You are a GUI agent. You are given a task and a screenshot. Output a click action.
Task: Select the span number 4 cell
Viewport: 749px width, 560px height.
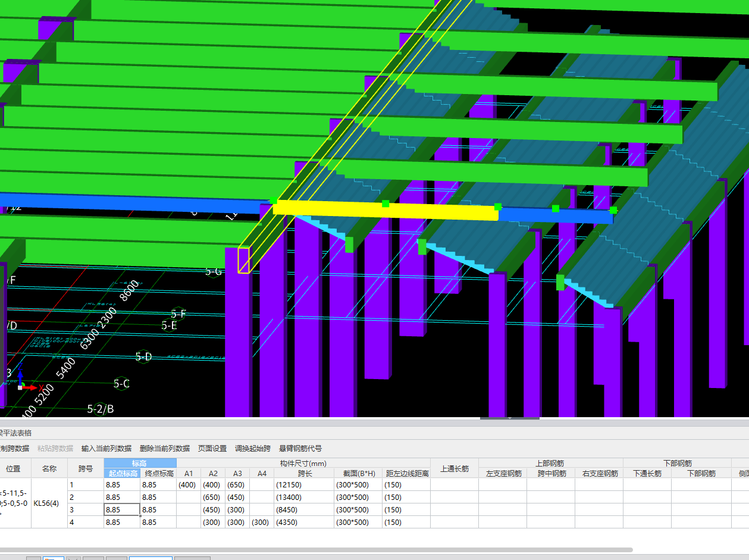(x=86, y=522)
